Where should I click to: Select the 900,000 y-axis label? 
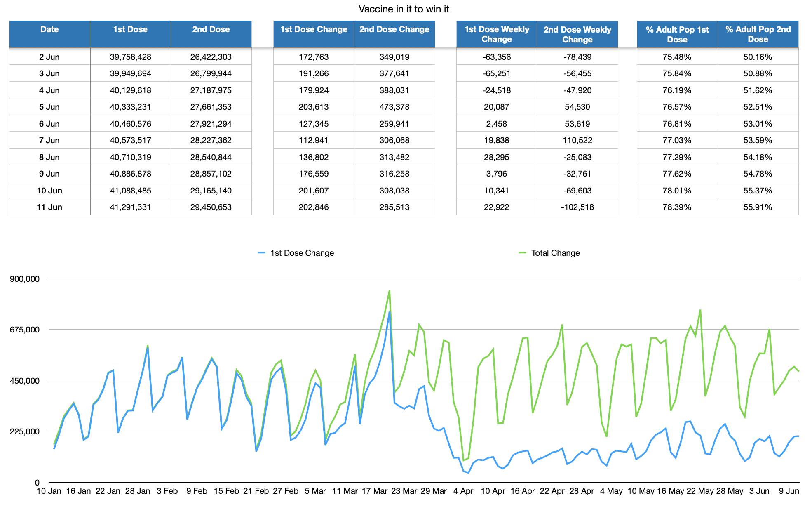pyautogui.click(x=25, y=279)
